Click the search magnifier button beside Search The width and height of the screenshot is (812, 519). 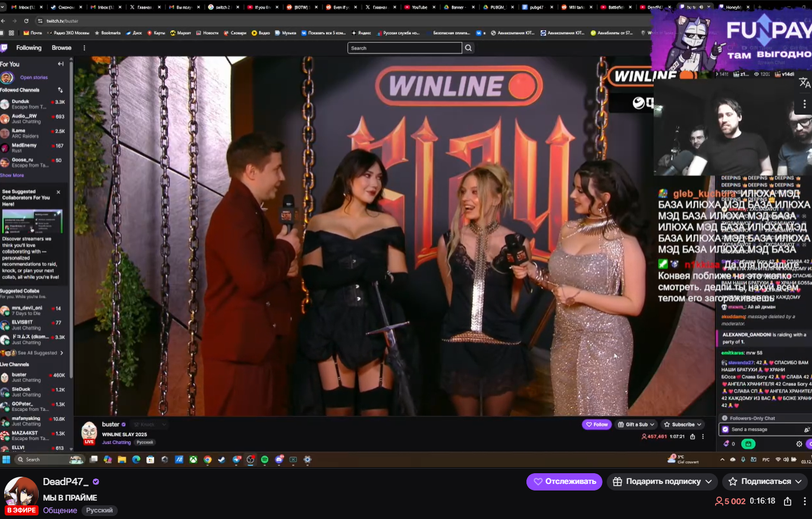coord(469,48)
